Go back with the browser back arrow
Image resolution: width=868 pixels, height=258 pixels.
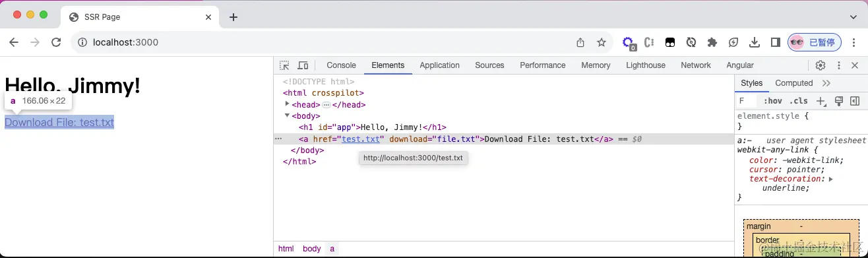14,42
